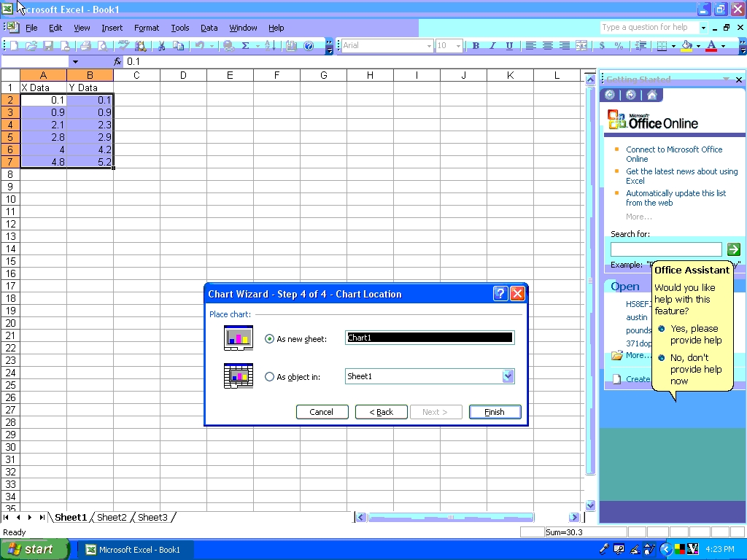Screen dimensions: 747x560
Task: Click the Italic formatting icon
Action: coord(492,45)
